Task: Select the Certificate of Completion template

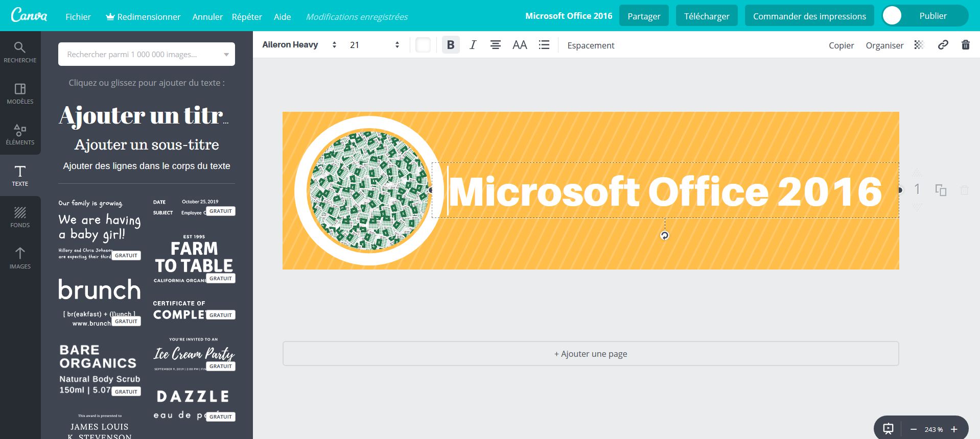Action: click(194, 310)
